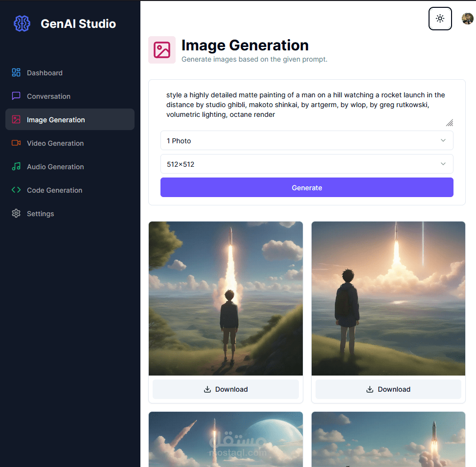The height and width of the screenshot is (467, 476).
Task: Open the fourth generated image with rocket in clouds
Action: pyautogui.click(x=388, y=439)
